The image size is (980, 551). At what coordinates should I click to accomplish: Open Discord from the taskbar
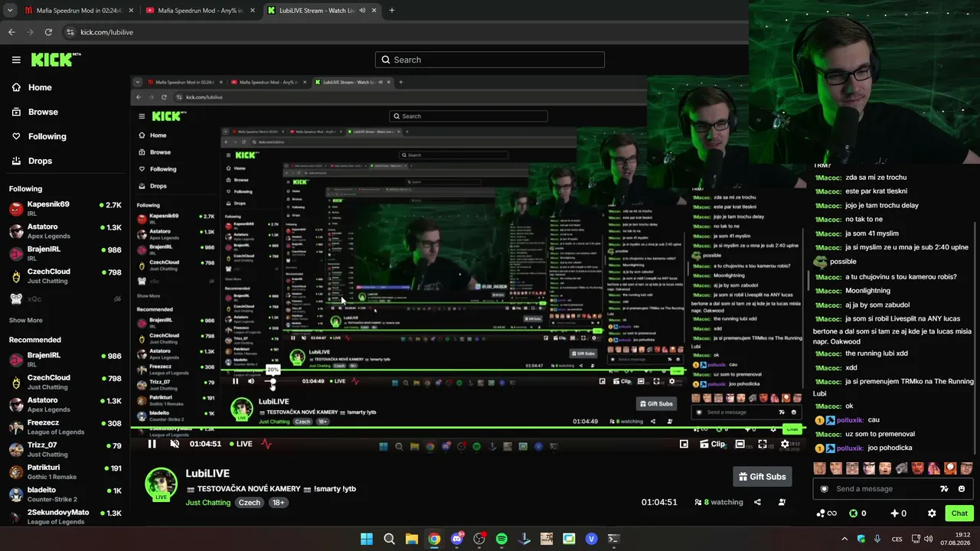coord(457,539)
